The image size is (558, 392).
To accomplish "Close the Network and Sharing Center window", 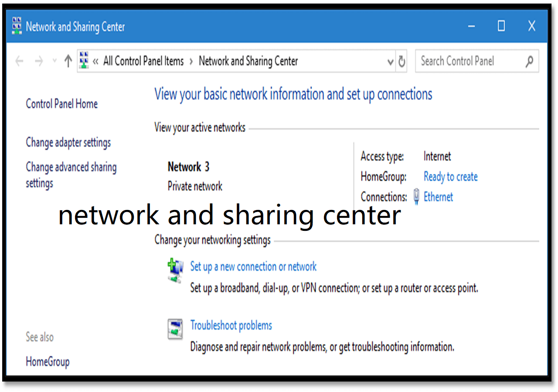I will [532, 26].
